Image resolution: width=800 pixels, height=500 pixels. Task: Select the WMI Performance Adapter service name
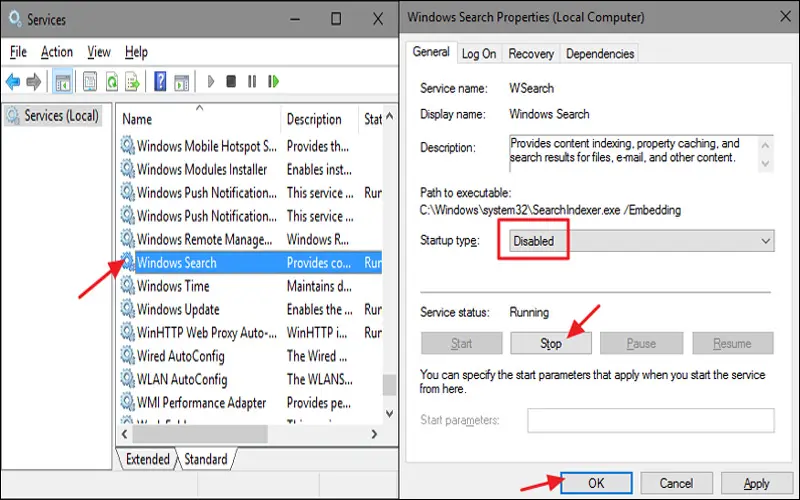click(202, 403)
